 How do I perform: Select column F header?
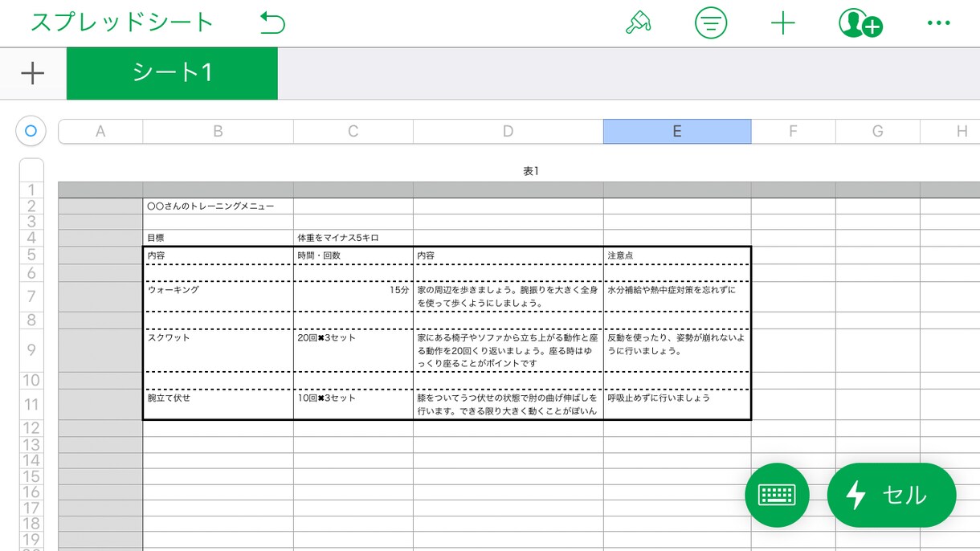pos(793,132)
